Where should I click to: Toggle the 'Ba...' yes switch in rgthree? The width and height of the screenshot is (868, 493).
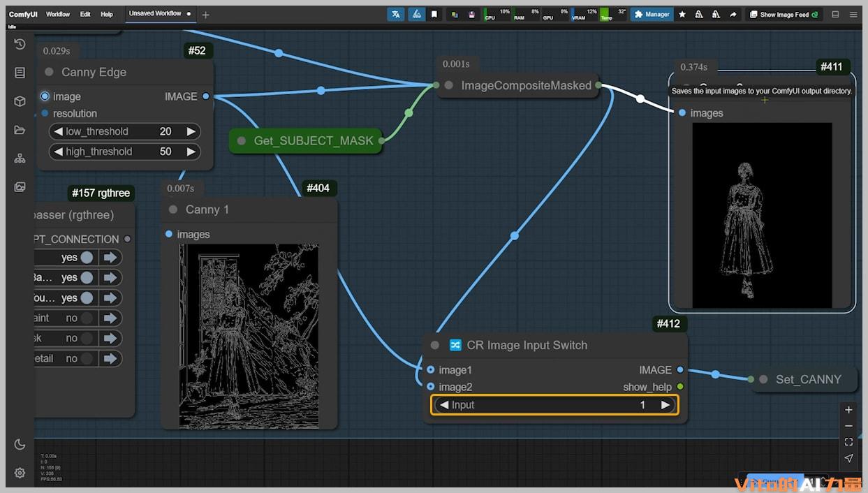(87, 278)
